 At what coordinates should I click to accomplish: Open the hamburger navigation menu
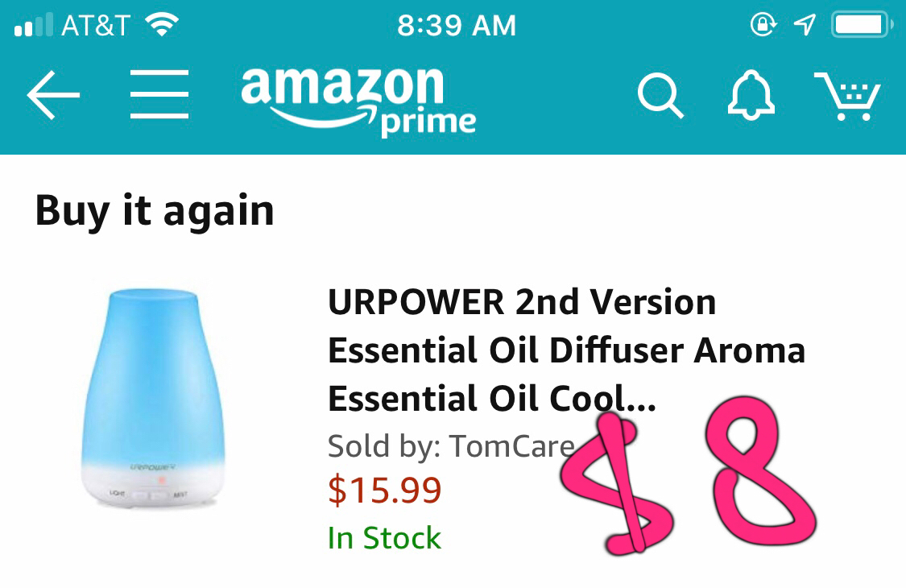pyautogui.click(x=159, y=95)
